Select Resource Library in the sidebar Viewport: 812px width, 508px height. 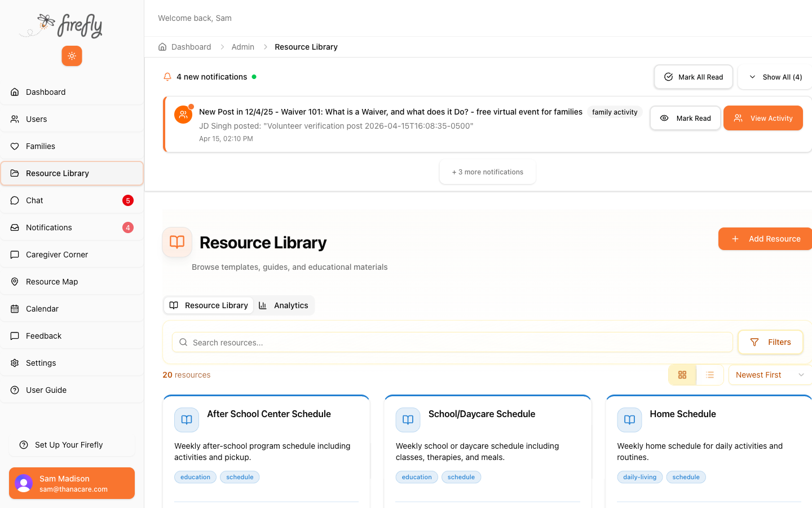(x=72, y=173)
